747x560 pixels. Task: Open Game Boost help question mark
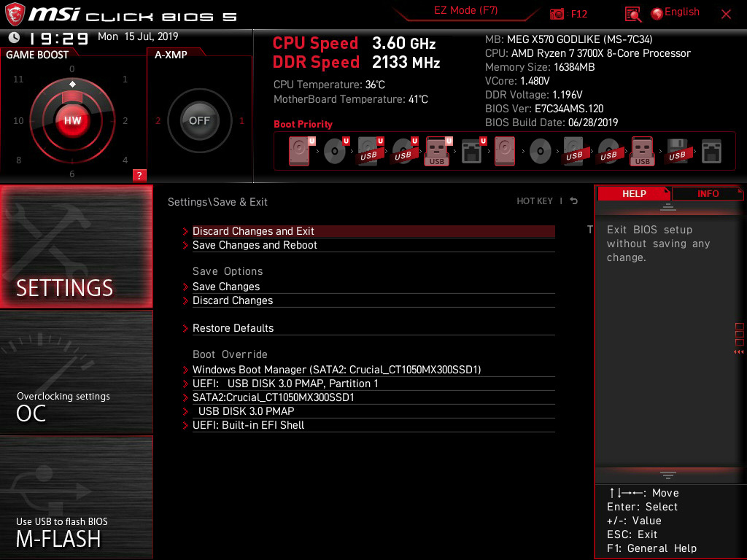click(139, 175)
